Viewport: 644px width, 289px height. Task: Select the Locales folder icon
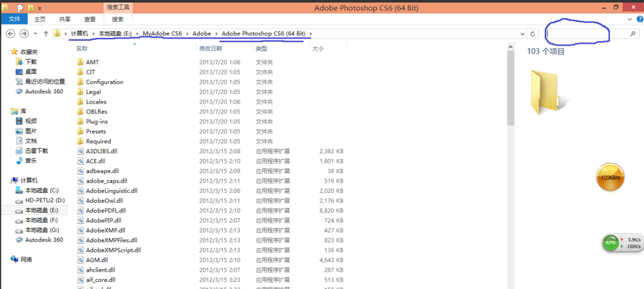[80, 102]
